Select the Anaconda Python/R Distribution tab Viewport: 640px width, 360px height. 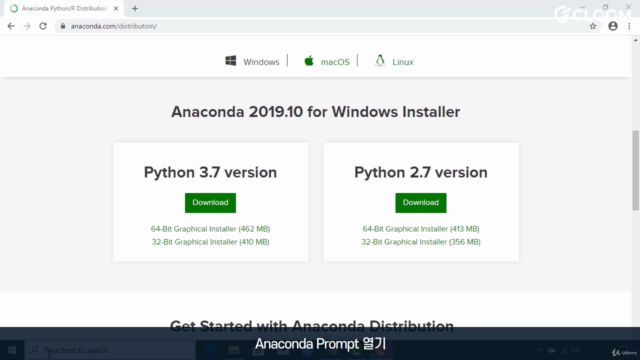[x=63, y=9]
